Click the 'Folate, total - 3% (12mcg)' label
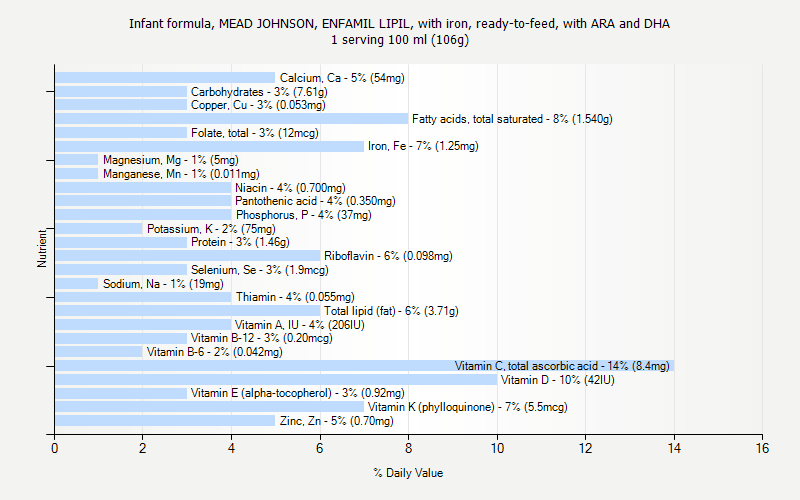The height and width of the screenshot is (500, 800). point(255,133)
